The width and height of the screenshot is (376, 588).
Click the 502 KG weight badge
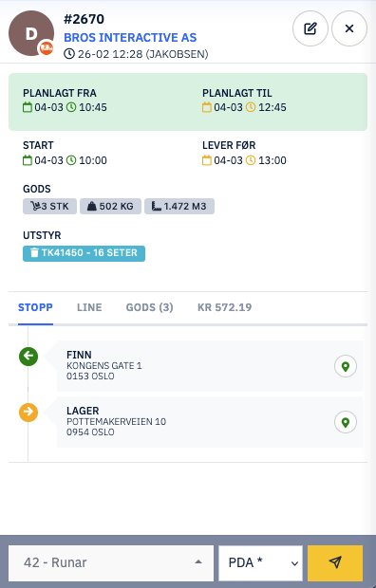pos(110,206)
